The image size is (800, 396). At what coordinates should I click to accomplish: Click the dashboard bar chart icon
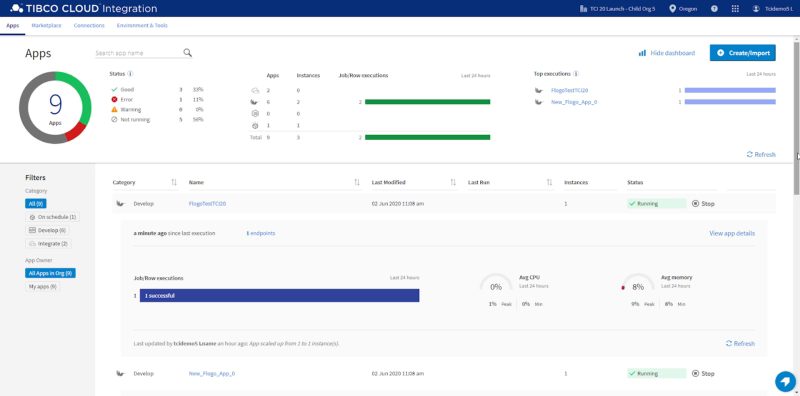pyautogui.click(x=642, y=53)
